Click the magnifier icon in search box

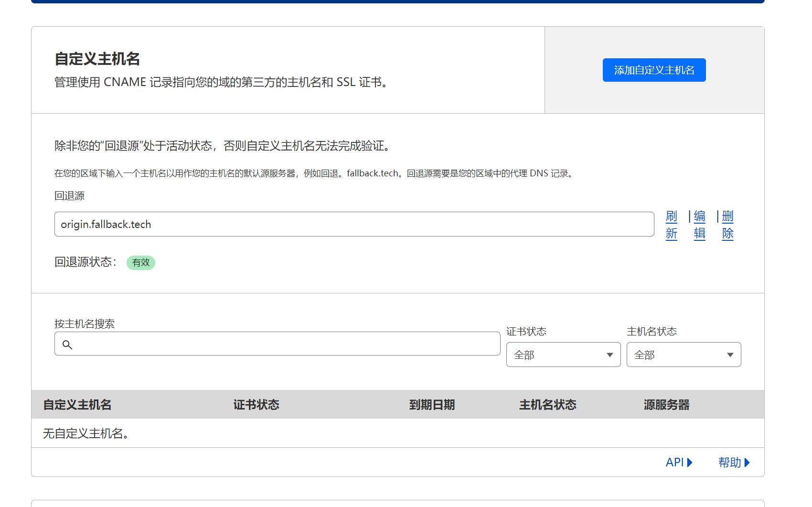pyautogui.click(x=67, y=344)
